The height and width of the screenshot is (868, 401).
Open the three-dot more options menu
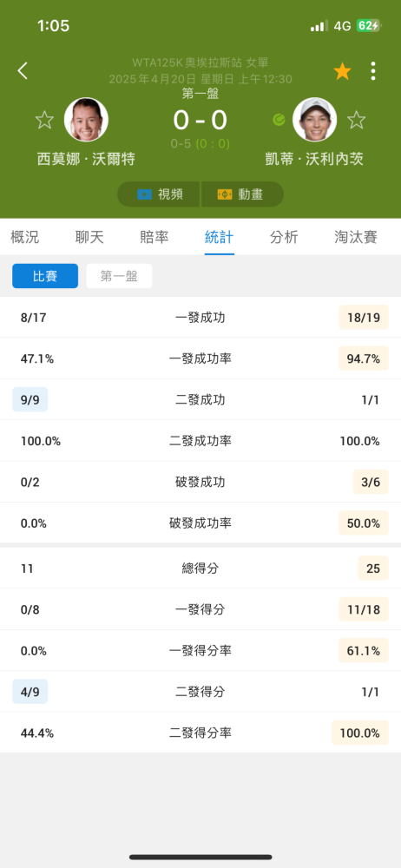click(373, 71)
